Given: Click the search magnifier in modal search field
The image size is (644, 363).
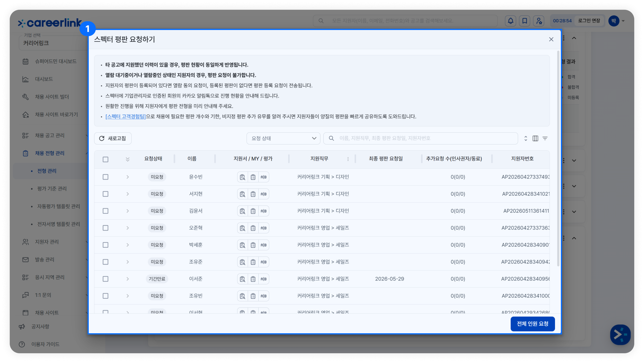Looking at the screenshot, I should point(331,138).
